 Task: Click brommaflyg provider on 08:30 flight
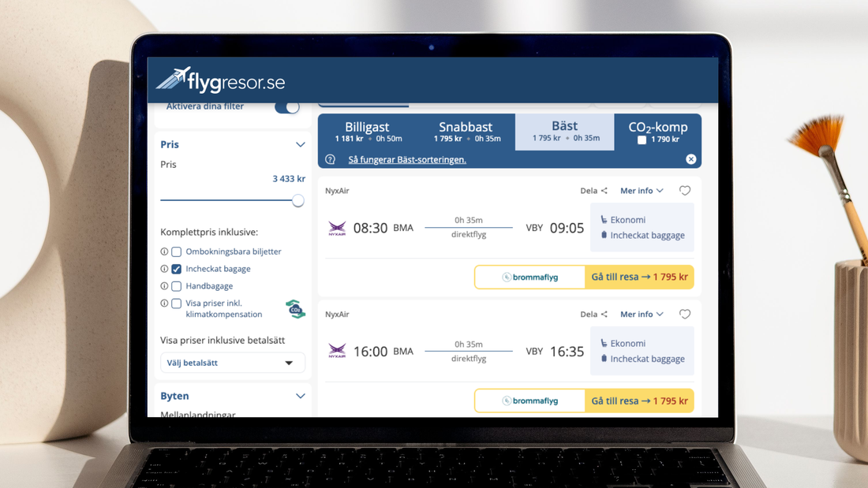pos(529,278)
